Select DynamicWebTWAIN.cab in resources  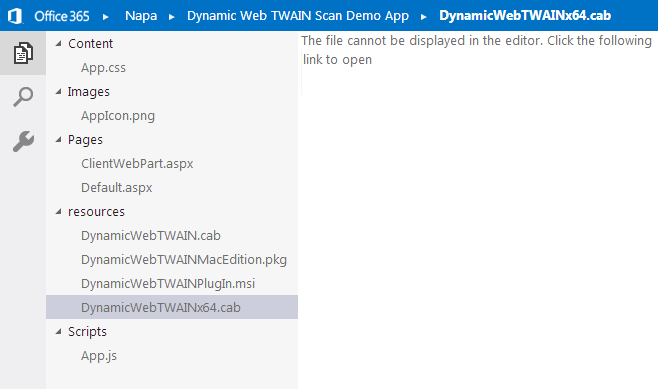(x=151, y=235)
